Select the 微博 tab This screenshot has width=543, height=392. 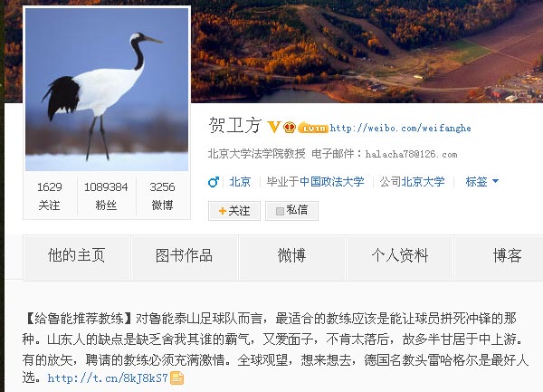(291, 256)
